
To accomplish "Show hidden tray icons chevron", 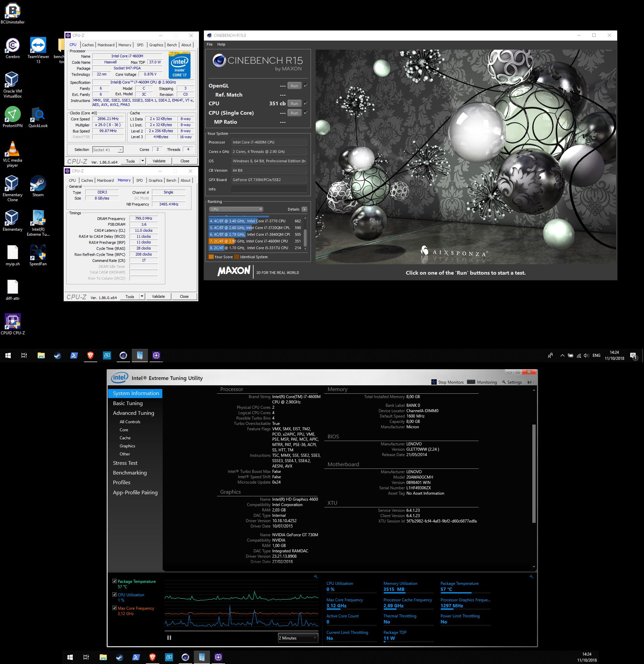I will click(562, 355).
